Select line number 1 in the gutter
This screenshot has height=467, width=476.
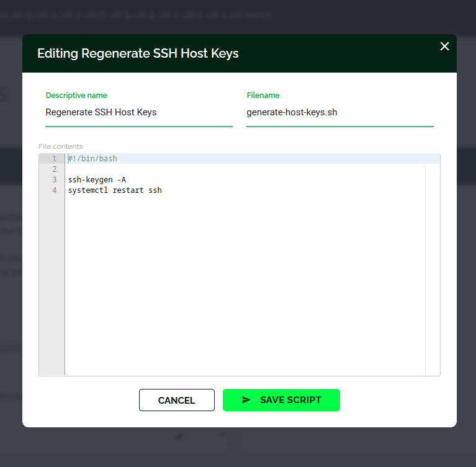coord(54,159)
